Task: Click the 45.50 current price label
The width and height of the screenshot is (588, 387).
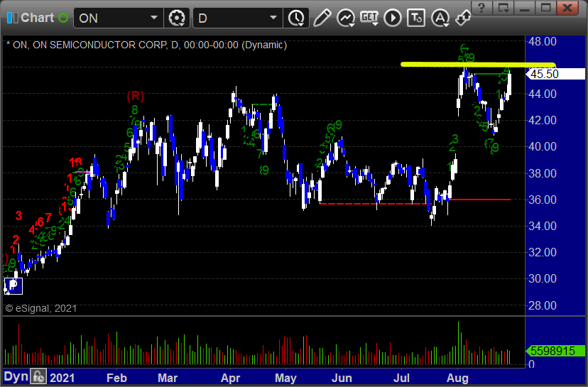Action: coord(557,74)
